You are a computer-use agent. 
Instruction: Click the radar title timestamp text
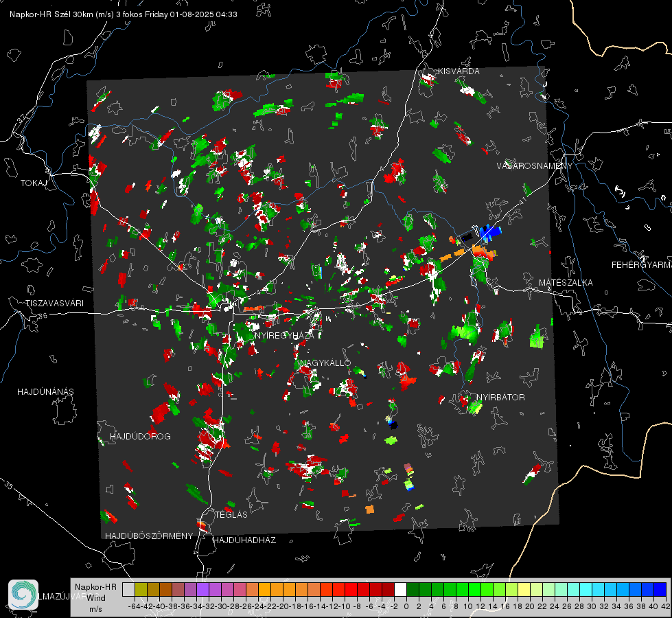click(x=124, y=14)
